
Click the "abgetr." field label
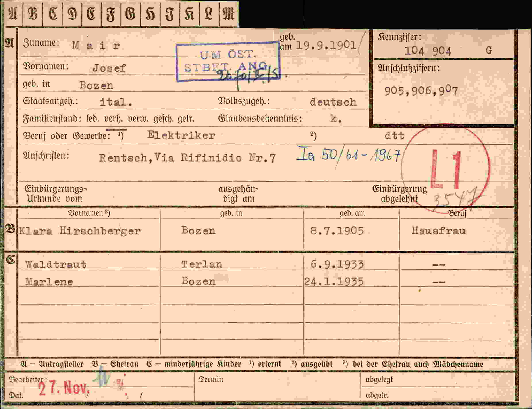tap(377, 395)
